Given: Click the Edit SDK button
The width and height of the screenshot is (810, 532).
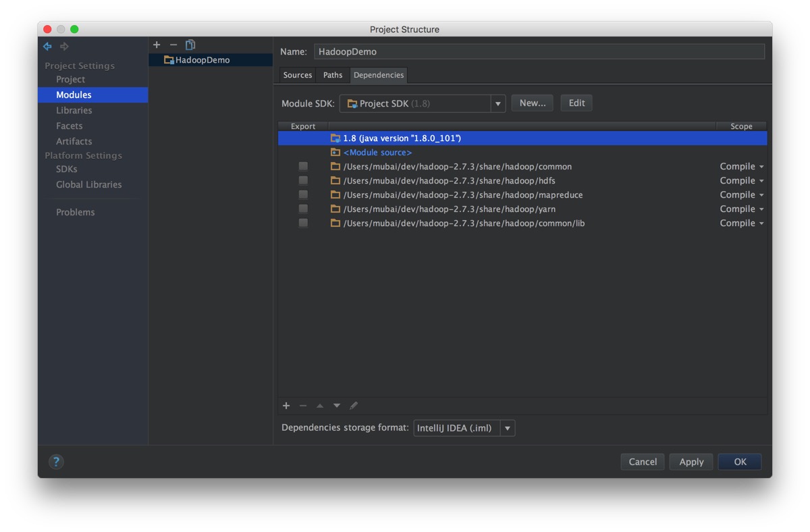Looking at the screenshot, I should click(576, 103).
